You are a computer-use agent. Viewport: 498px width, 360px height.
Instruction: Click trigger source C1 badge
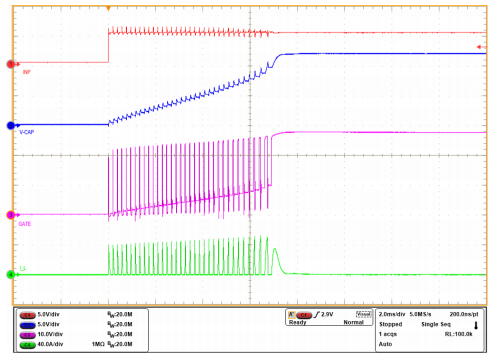(x=304, y=315)
